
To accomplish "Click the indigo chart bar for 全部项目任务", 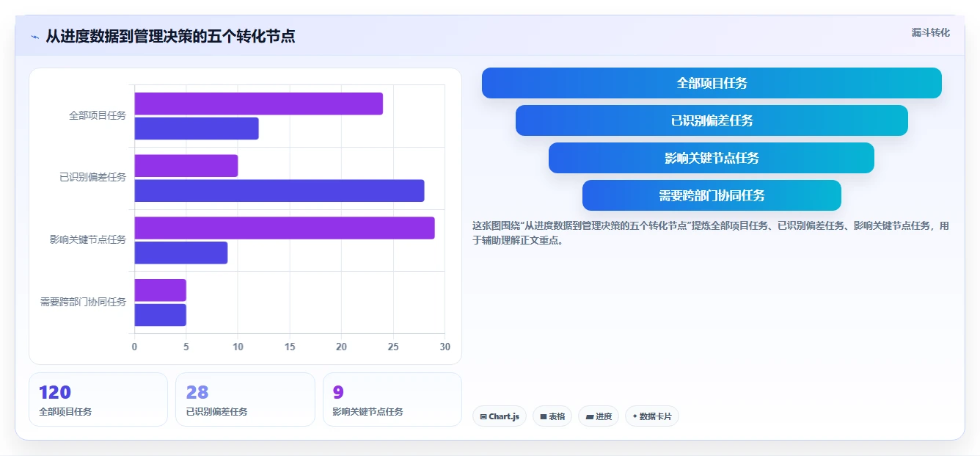I will point(197,129).
